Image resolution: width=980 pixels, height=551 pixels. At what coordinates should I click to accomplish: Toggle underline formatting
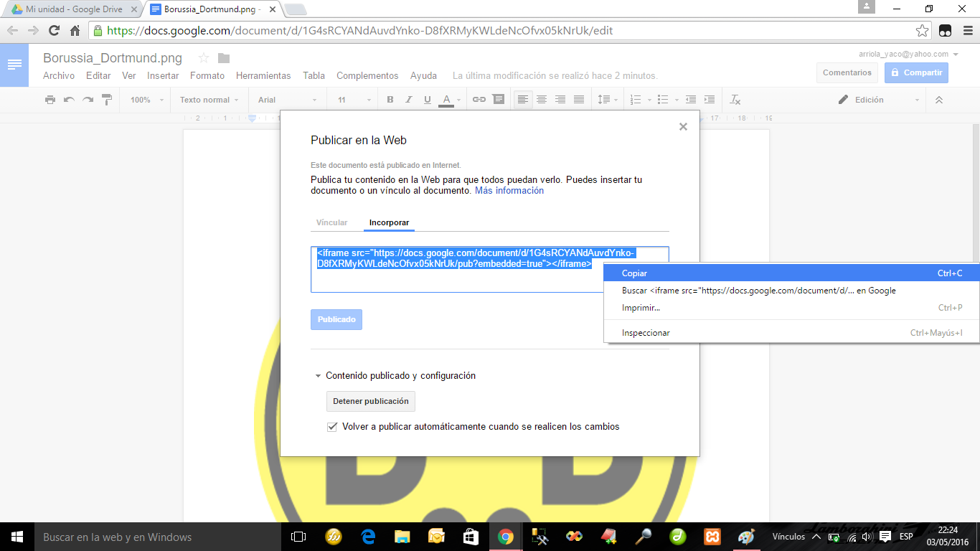pos(428,100)
